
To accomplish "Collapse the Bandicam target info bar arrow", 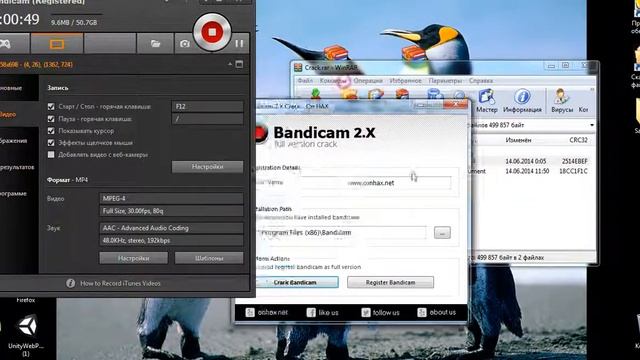I will [x=230, y=64].
